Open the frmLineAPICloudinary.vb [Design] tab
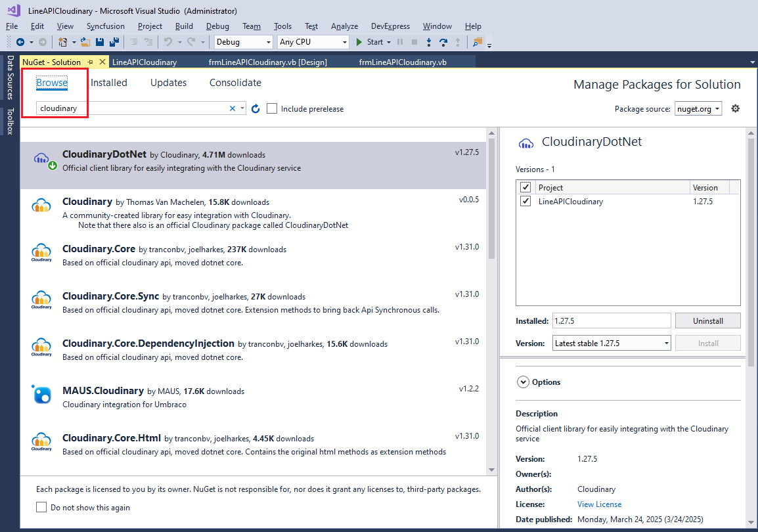This screenshot has width=758, height=532. (268, 62)
